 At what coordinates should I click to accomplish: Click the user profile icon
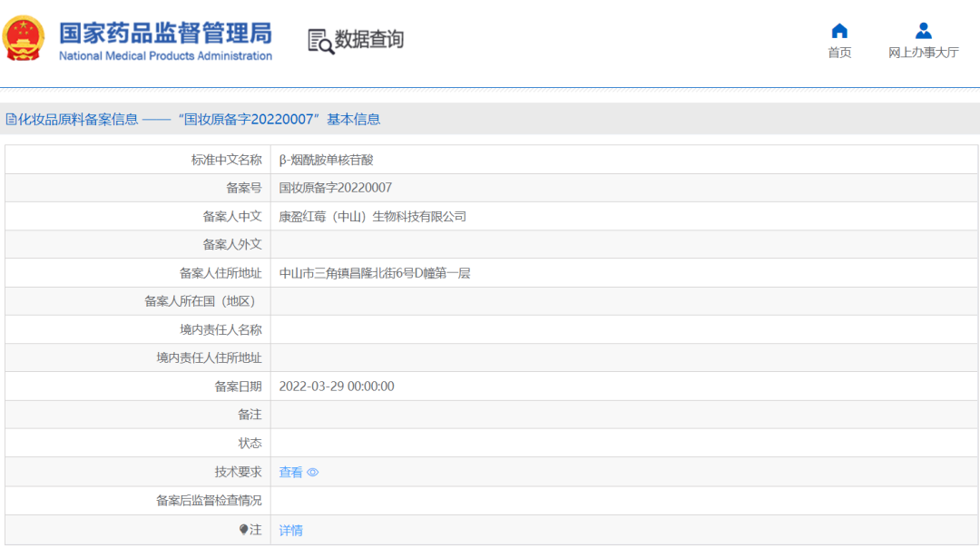click(x=923, y=31)
